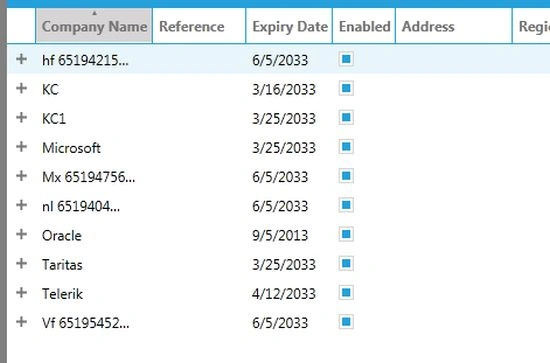The width and height of the screenshot is (550, 363).
Task: Sort by Company Name column header
Action: [94, 26]
